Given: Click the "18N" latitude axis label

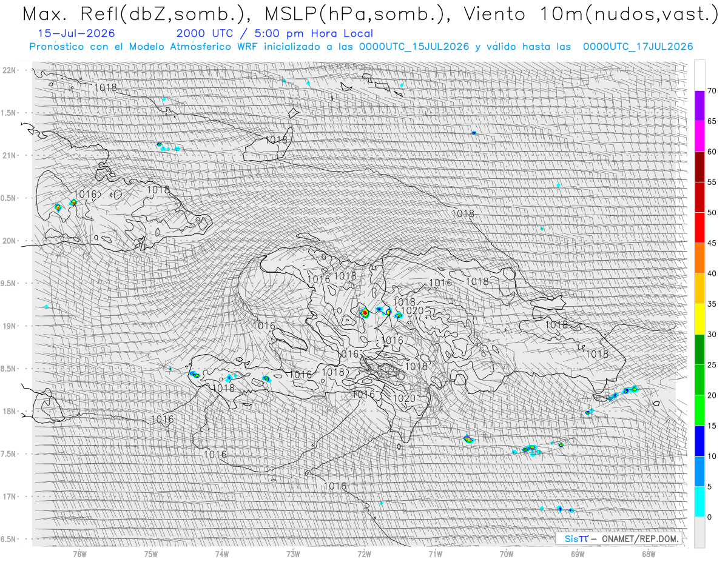Looking at the screenshot, I should point(10,411).
